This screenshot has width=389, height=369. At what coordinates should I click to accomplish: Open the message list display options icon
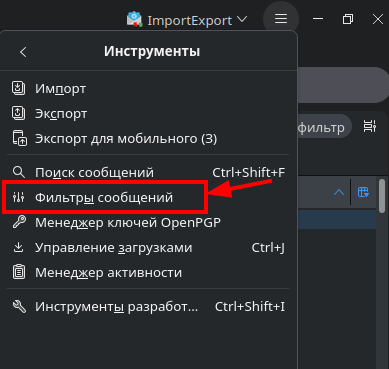370,127
